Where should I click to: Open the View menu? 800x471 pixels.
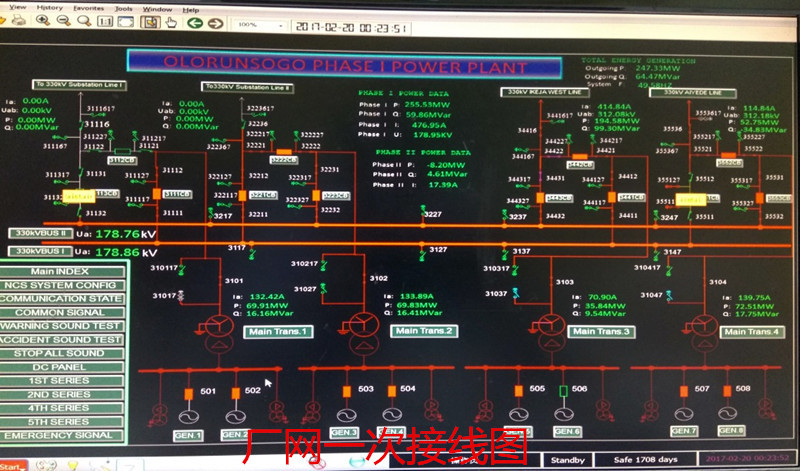coord(18,7)
